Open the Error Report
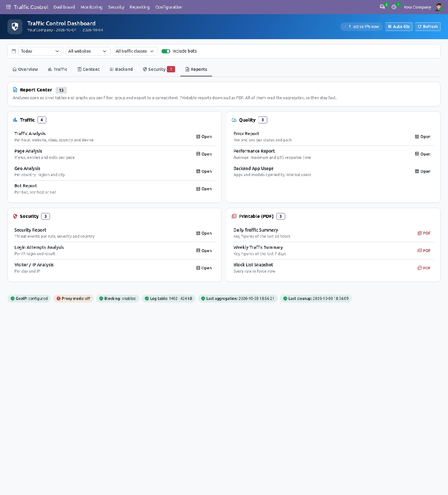The image size is (448, 495). click(423, 137)
